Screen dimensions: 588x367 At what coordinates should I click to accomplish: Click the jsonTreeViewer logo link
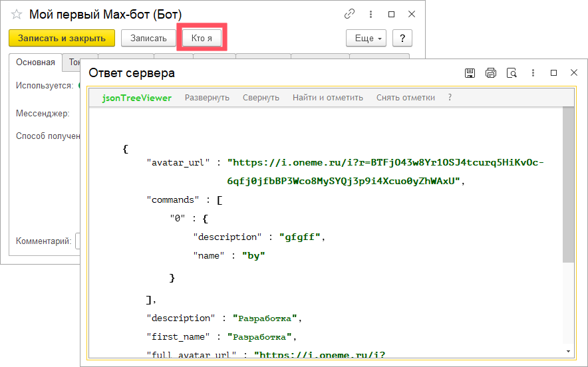pos(137,98)
